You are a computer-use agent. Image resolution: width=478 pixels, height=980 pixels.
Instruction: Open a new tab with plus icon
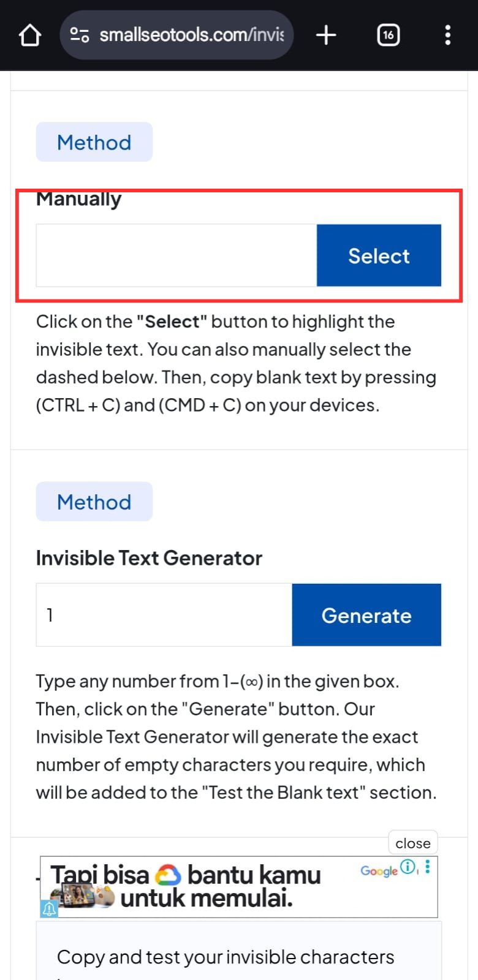coord(326,36)
